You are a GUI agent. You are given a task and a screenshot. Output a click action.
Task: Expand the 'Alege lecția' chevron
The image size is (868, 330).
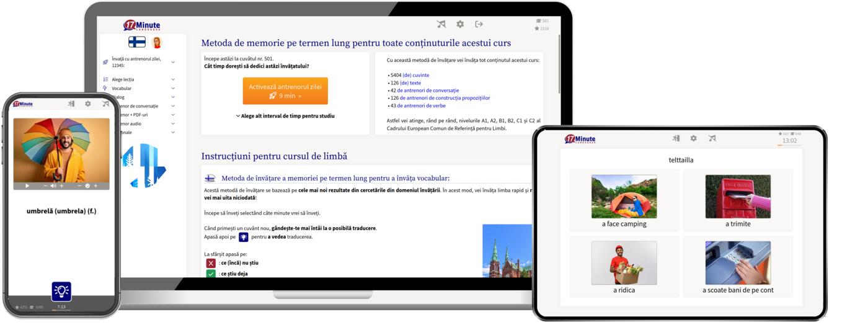click(x=173, y=79)
